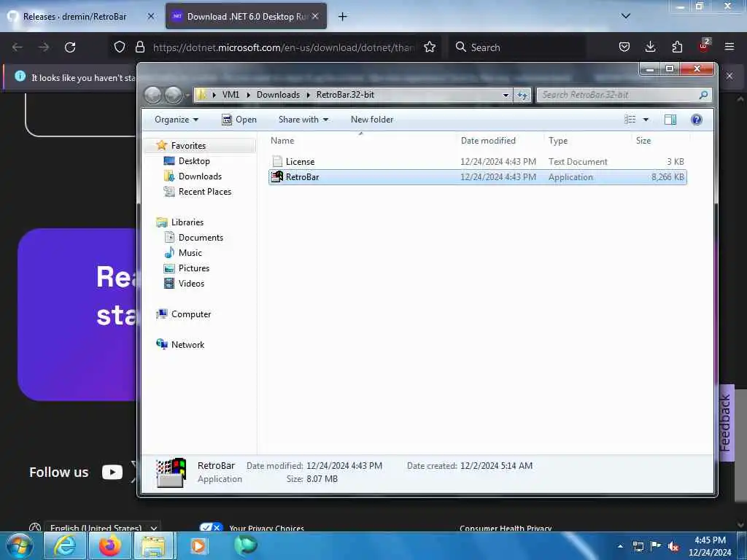Save page to Pocket

pos(624,47)
